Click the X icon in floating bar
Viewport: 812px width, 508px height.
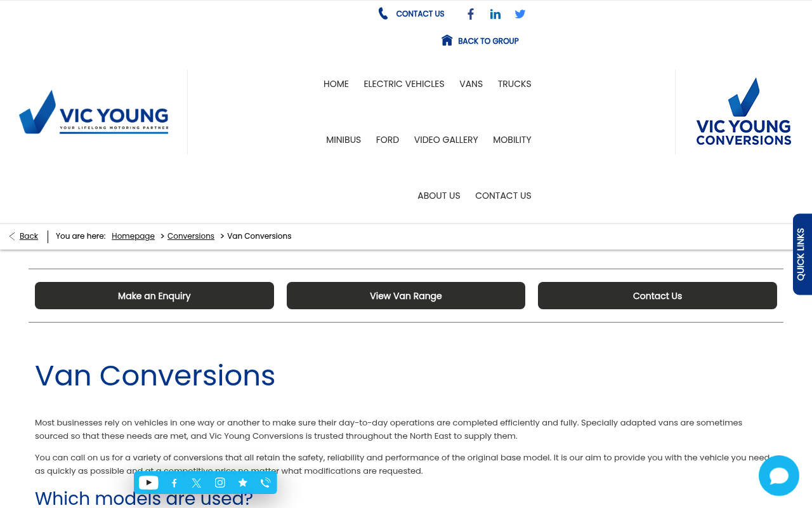tap(197, 483)
